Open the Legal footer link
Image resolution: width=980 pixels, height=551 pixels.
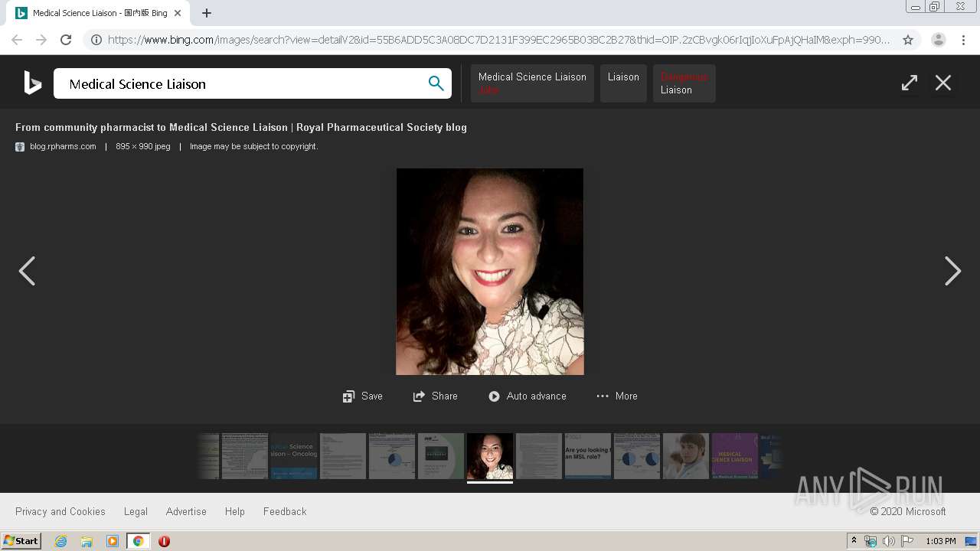coord(136,511)
